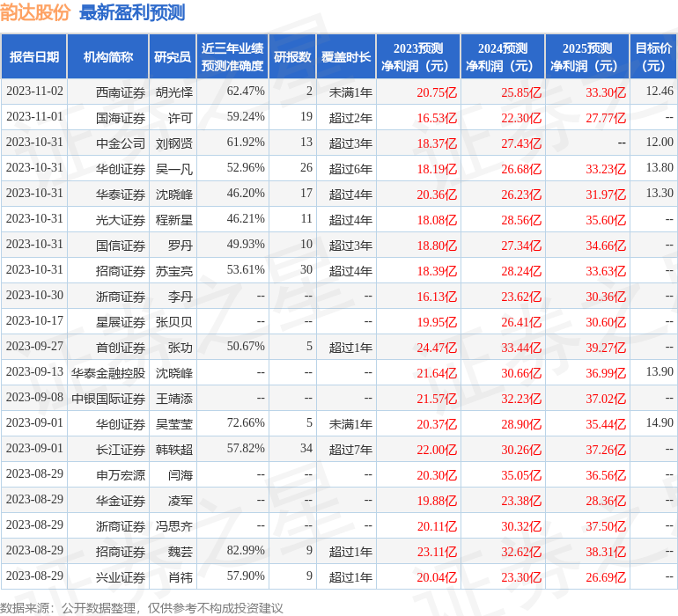Click target price 14.90
Screen dimensions: 678x616
coord(660,422)
